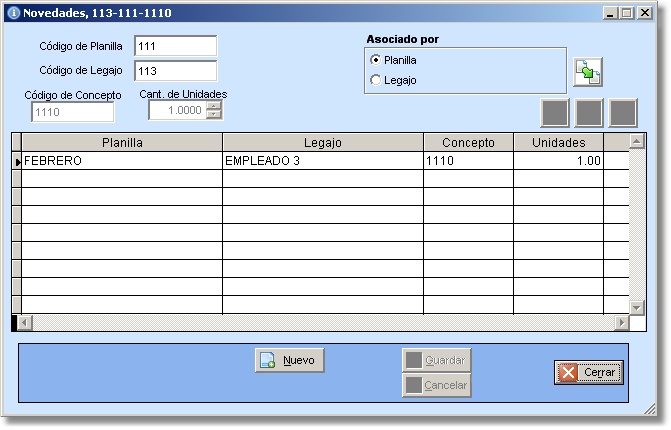Select the Planilla radio option
This screenshot has height=430, width=671.
376,60
